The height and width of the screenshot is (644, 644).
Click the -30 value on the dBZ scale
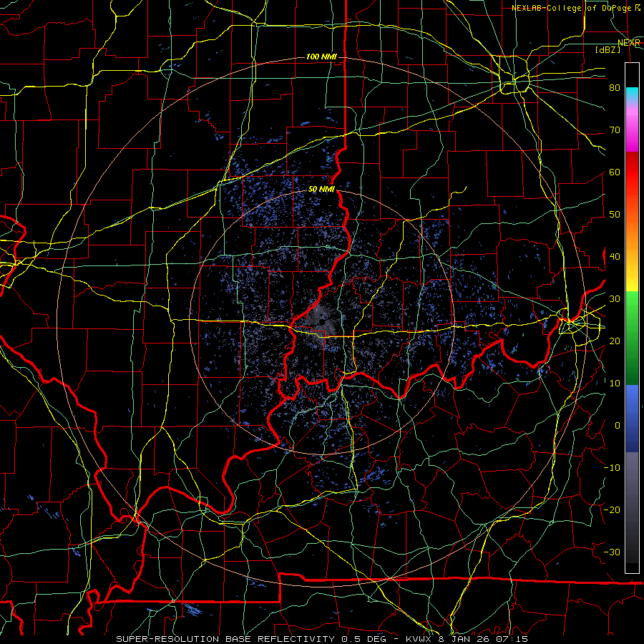click(x=612, y=552)
